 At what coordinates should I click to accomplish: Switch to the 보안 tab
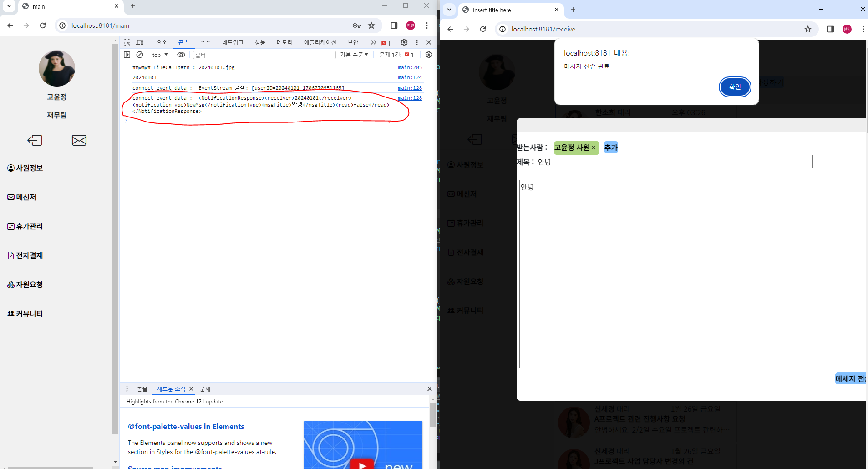pyautogui.click(x=353, y=42)
